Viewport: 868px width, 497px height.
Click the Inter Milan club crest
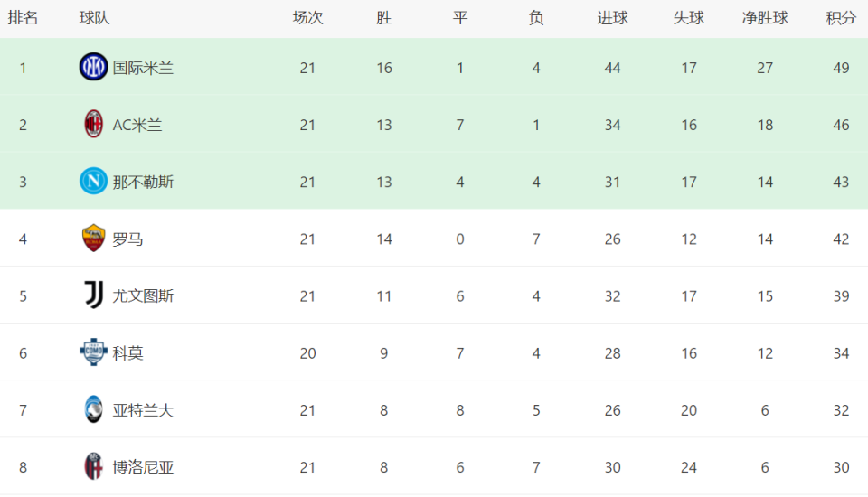93,67
